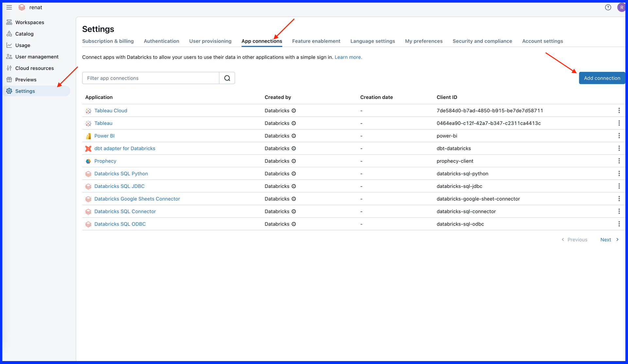This screenshot has height=364, width=628.
Task: Open the three-dot menu for Power BI
Action: (x=619, y=136)
